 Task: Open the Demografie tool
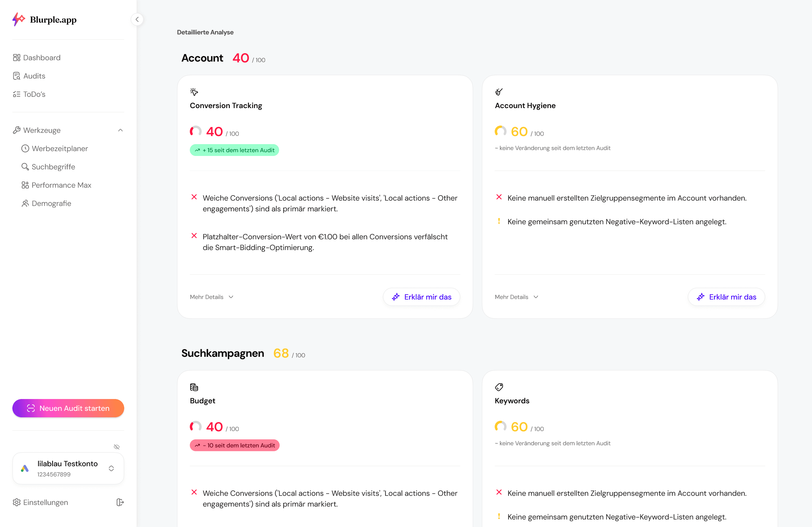pos(47,203)
